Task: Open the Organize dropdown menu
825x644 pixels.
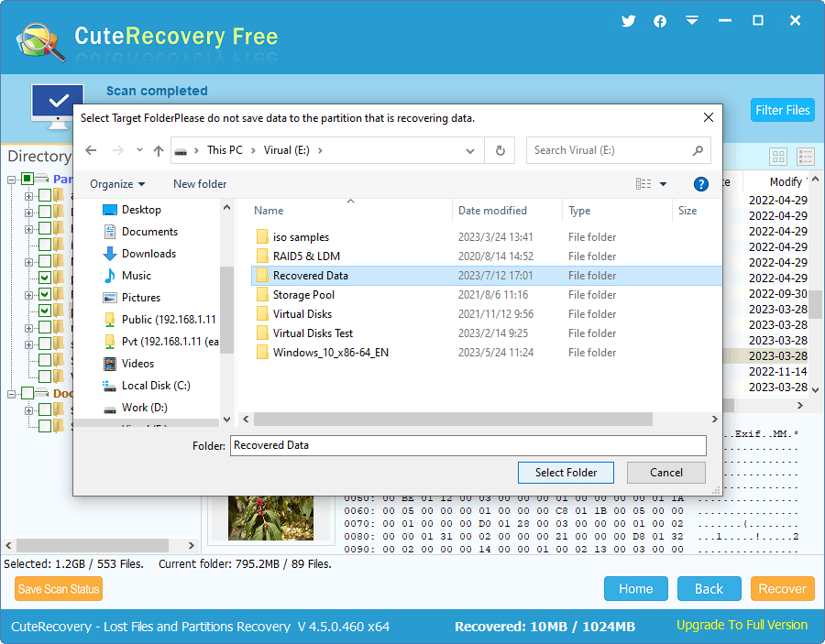Action: click(117, 184)
